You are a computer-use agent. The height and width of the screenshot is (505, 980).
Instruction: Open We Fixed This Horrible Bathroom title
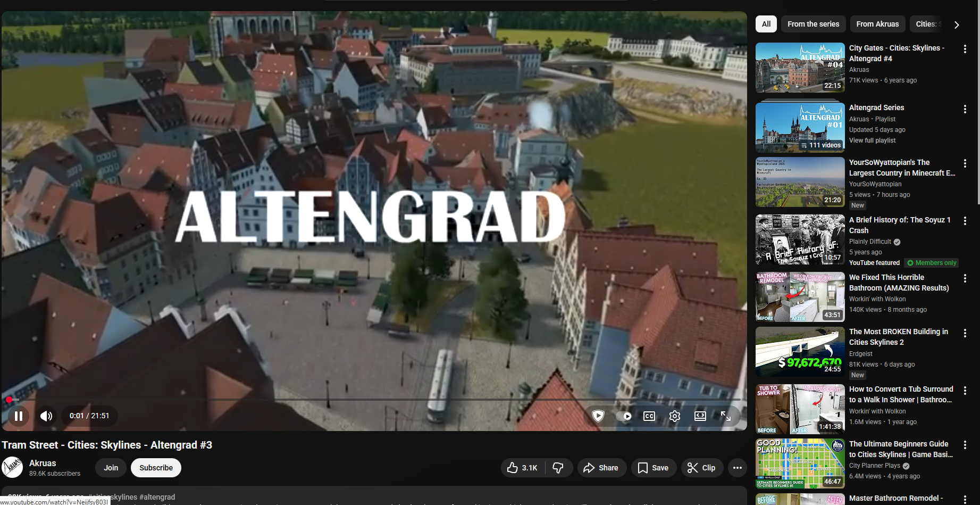(x=899, y=283)
